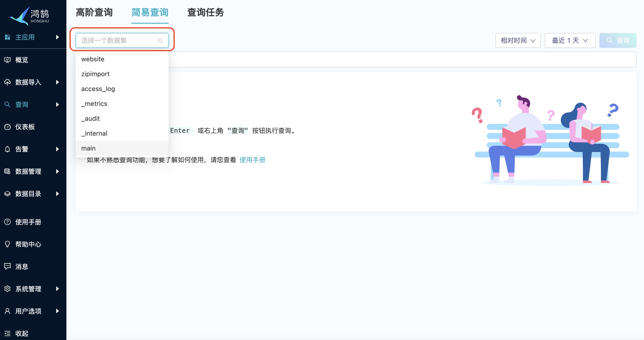Click the user manual question icon
Viewport: 644px width, 340px height.
pyautogui.click(x=7, y=222)
